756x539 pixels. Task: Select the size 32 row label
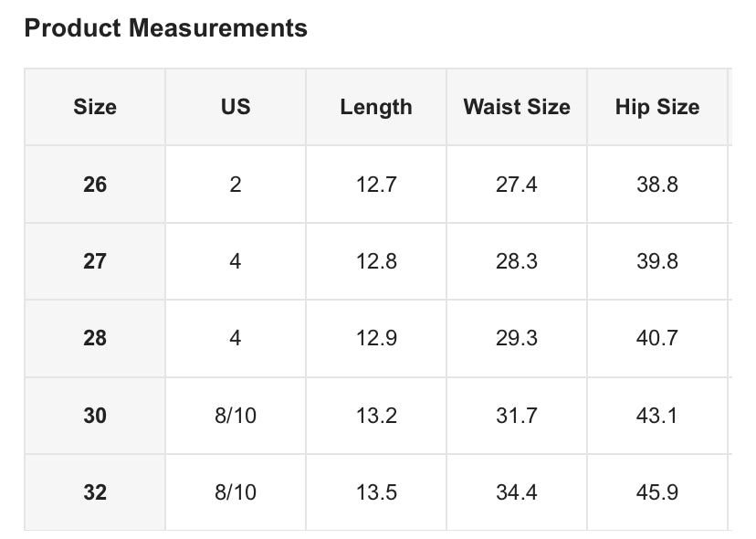click(x=95, y=492)
